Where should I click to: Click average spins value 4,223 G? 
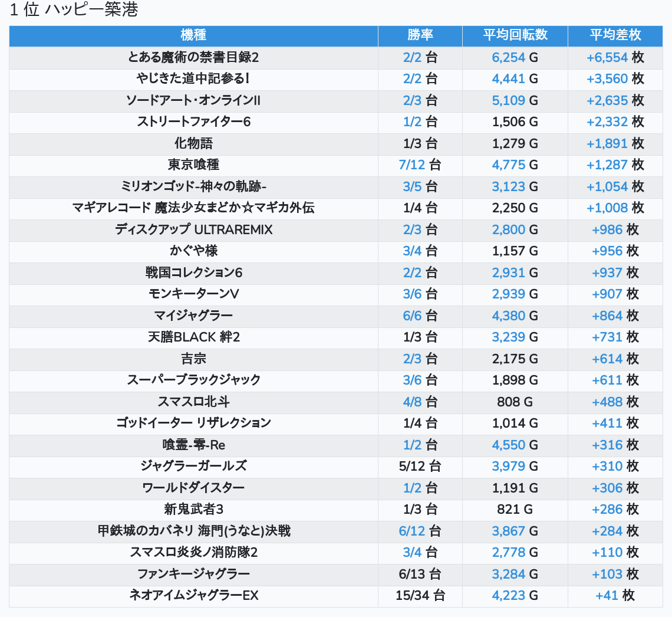(x=515, y=596)
